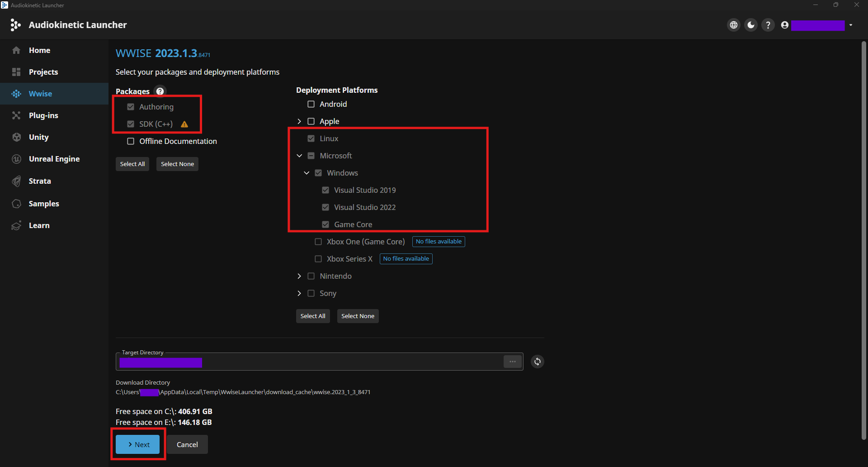Screen dimensions: 868x467
Task: Click Select None under Deployment Platforms
Action: pos(358,316)
